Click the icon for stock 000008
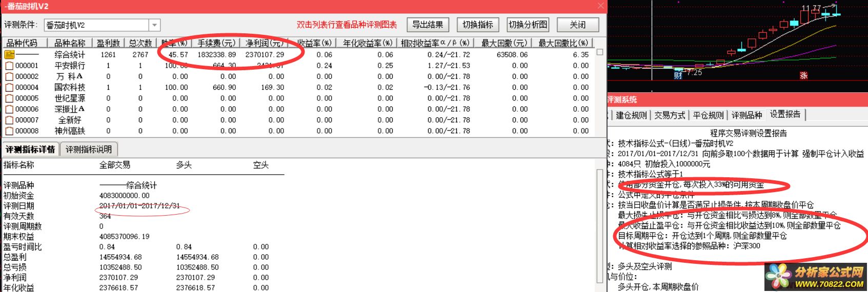 [9, 131]
